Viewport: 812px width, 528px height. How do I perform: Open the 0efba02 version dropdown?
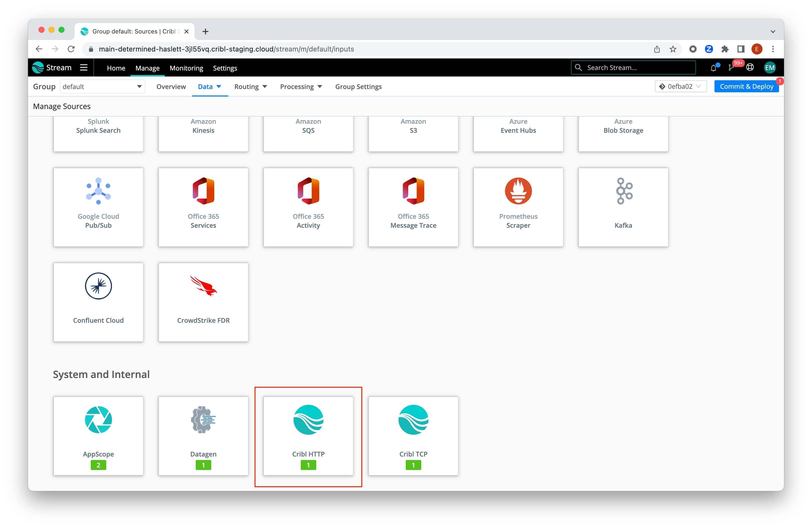[680, 87]
